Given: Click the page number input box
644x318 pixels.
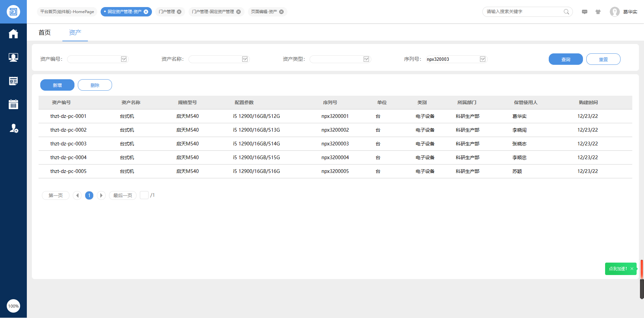Looking at the screenshot, I should point(144,195).
